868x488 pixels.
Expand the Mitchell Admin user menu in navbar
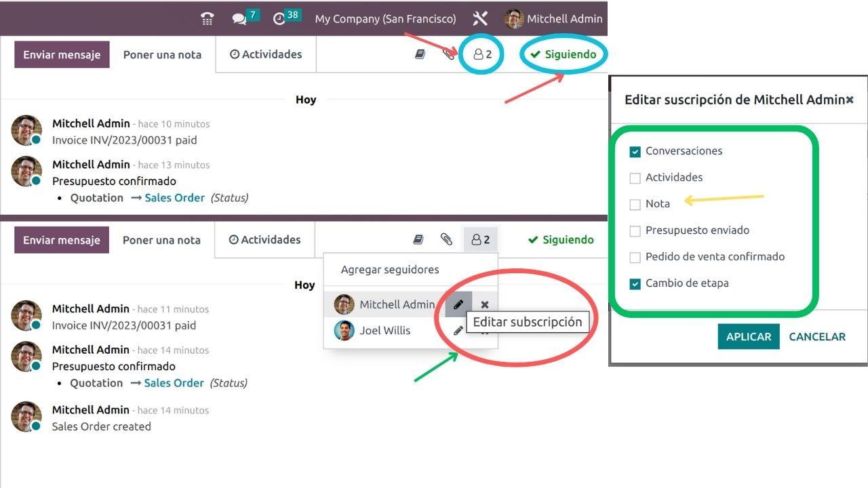point(554,19)
